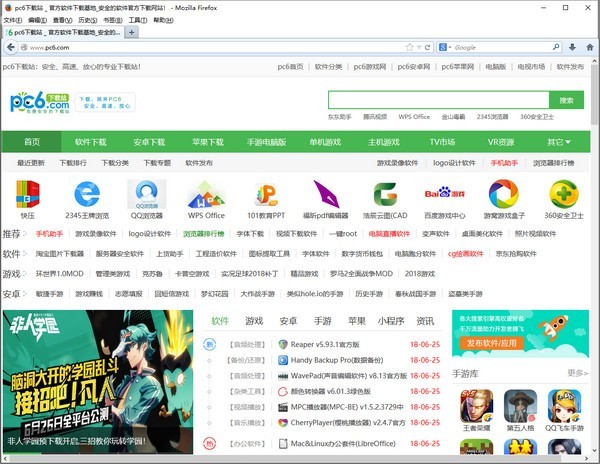Bookmark this page with the star icon
This screenshot has width=600, height=464.
click(409, 47)
